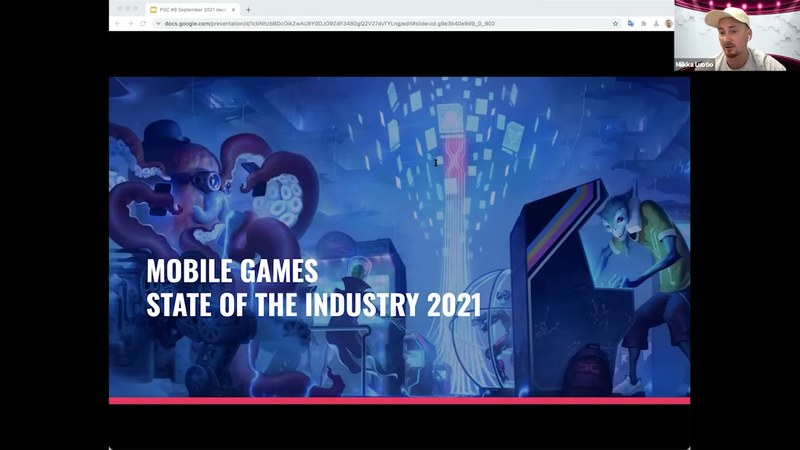Click the Google Slides favicon in the tab
800x450 pixels.
tap(153, 10)
